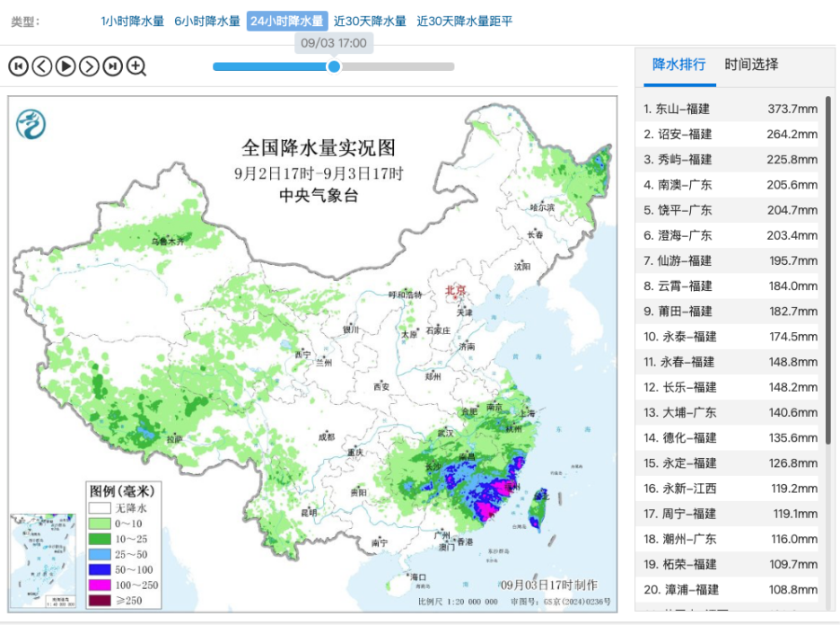Click the timeline slider handle
Viewport: 840px width, 625px height.
tap(334, 66)
